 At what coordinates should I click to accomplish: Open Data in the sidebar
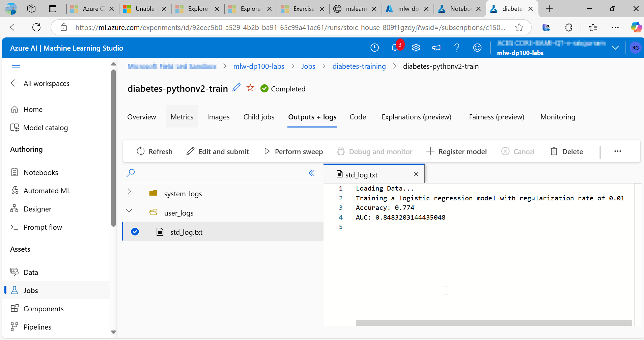pos(24,272)
